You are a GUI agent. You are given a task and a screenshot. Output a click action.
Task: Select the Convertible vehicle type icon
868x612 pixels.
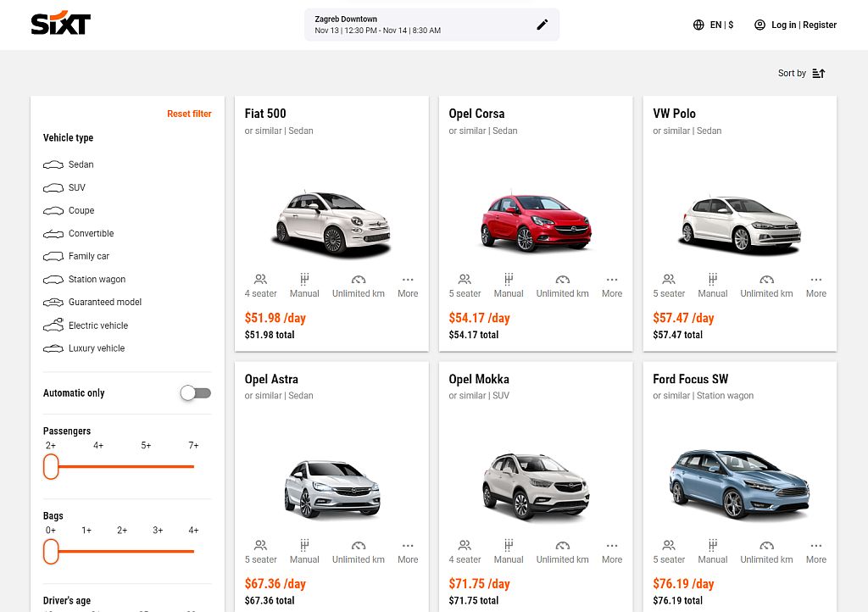[x=53, y=233]
